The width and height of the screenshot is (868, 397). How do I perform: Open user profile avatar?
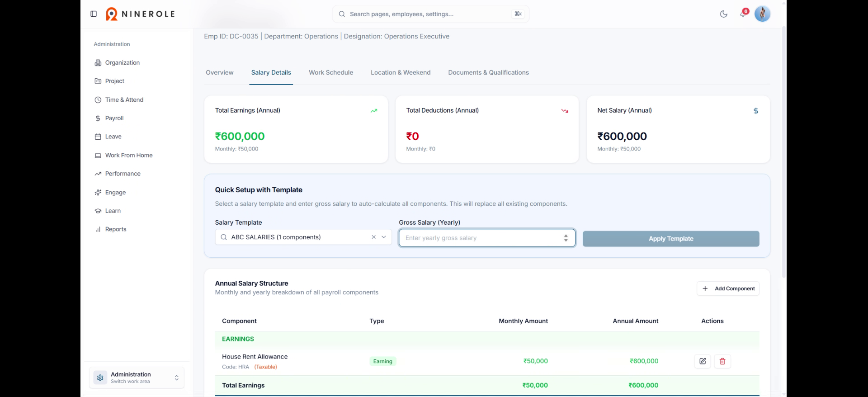point(762,14)
